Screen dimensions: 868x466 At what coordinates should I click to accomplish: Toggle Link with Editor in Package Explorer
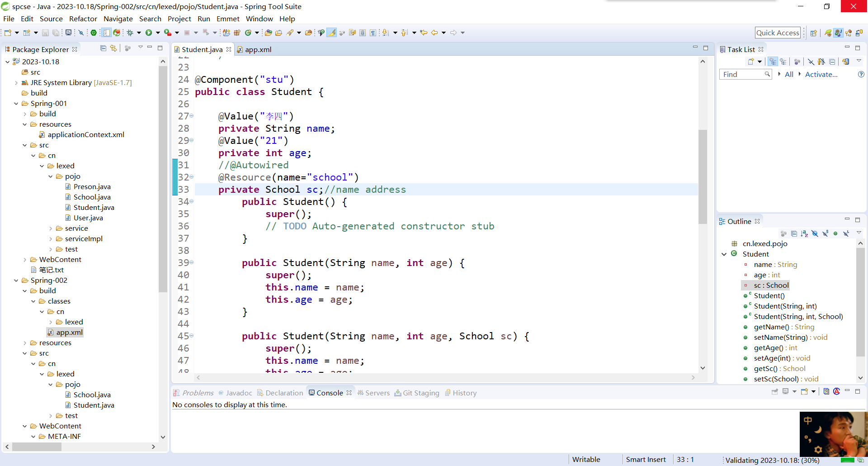(x=113, y=48)
